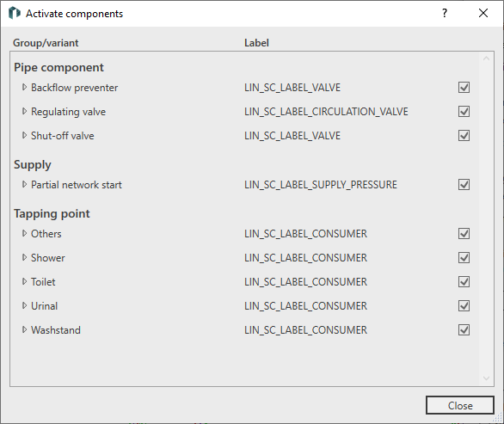Close the Activate components dialog window
Viewport: 504px width, 424px height.
coord(483,13)
